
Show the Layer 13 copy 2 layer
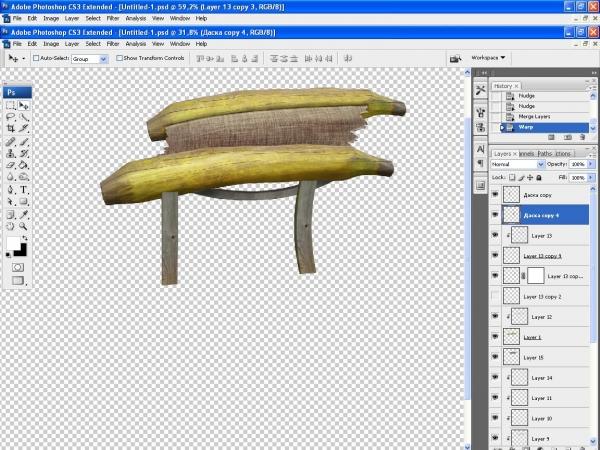point(495,296)
